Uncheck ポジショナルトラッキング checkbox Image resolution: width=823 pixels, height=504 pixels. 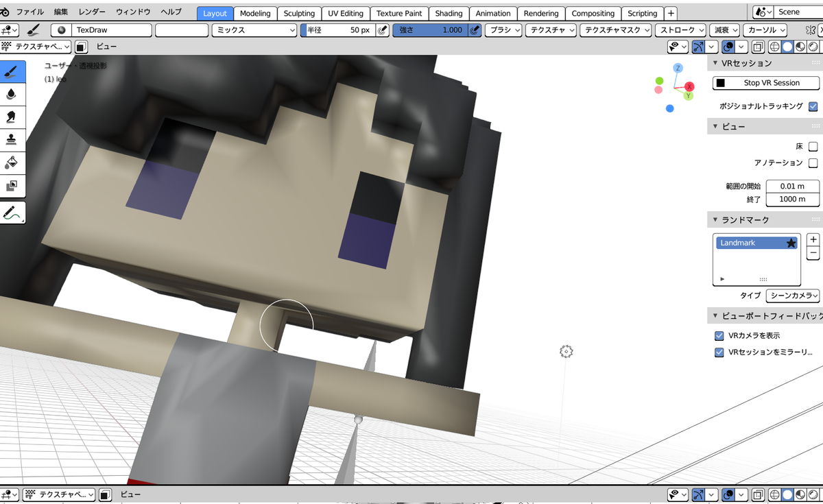813,106
